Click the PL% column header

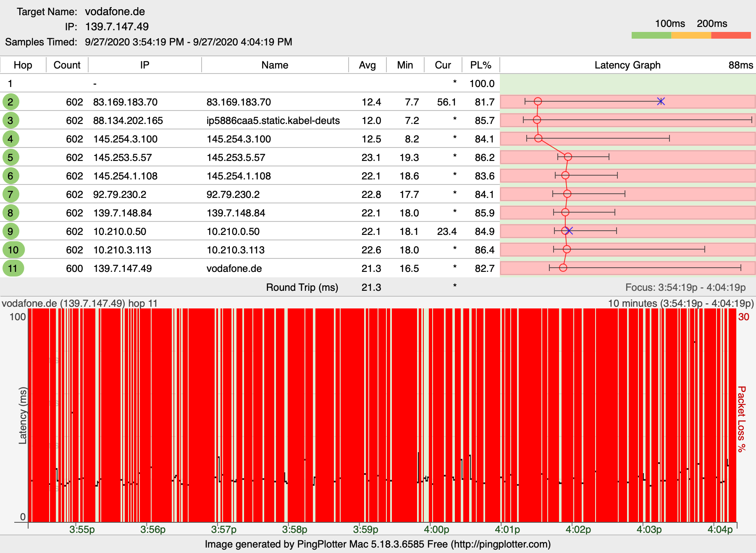tap(480, 65)
